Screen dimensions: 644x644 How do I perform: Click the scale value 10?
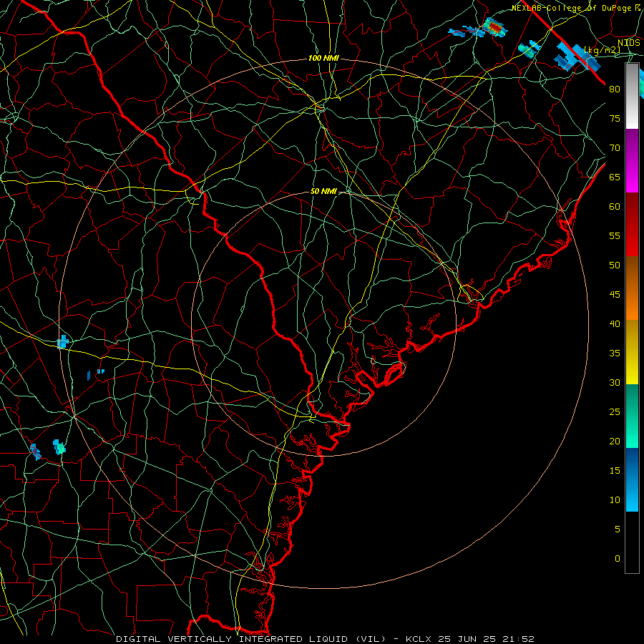(x=615, y=500)
